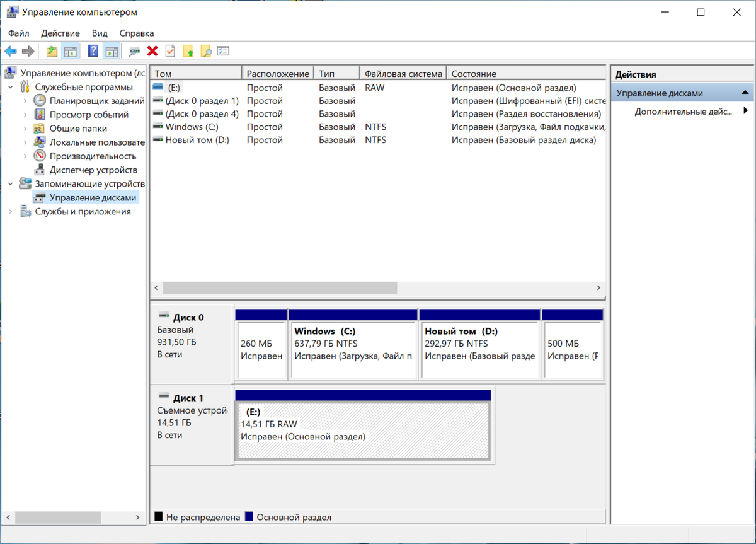
Task: Sort by the Тип column header
Action: [337, 74]
